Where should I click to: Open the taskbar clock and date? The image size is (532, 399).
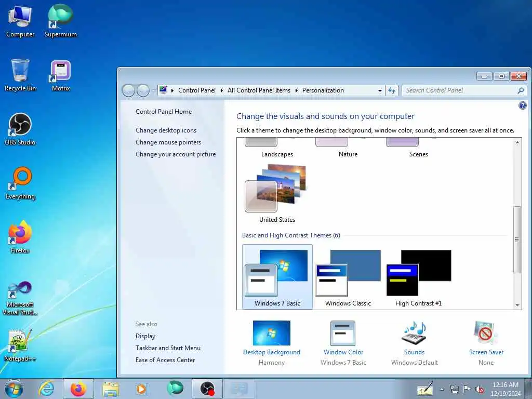[505, 389]
